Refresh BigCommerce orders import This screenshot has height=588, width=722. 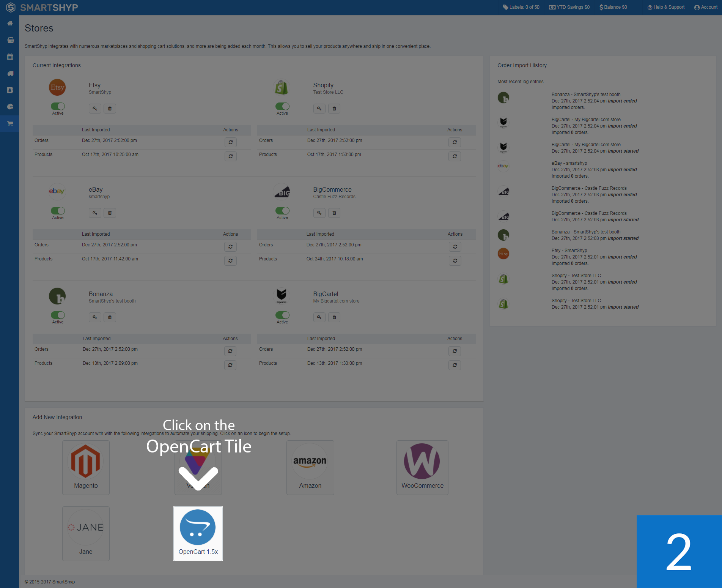pos(455,247)
